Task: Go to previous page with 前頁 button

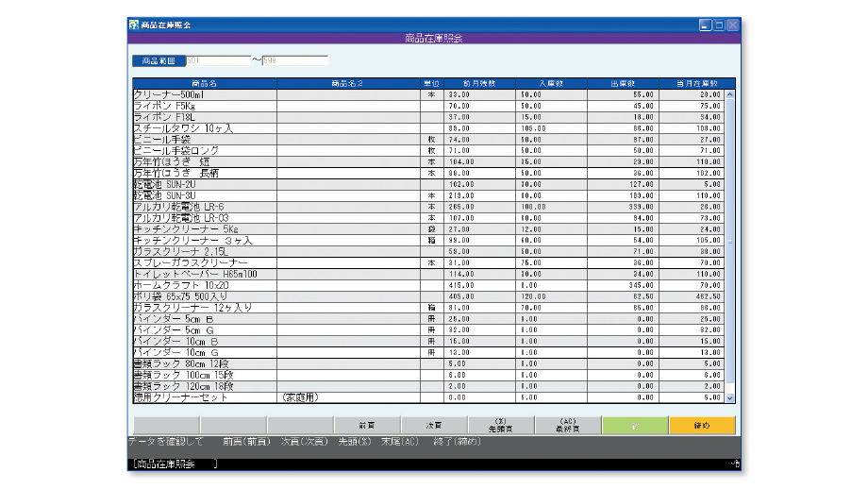Action: (x=367, y=426)
